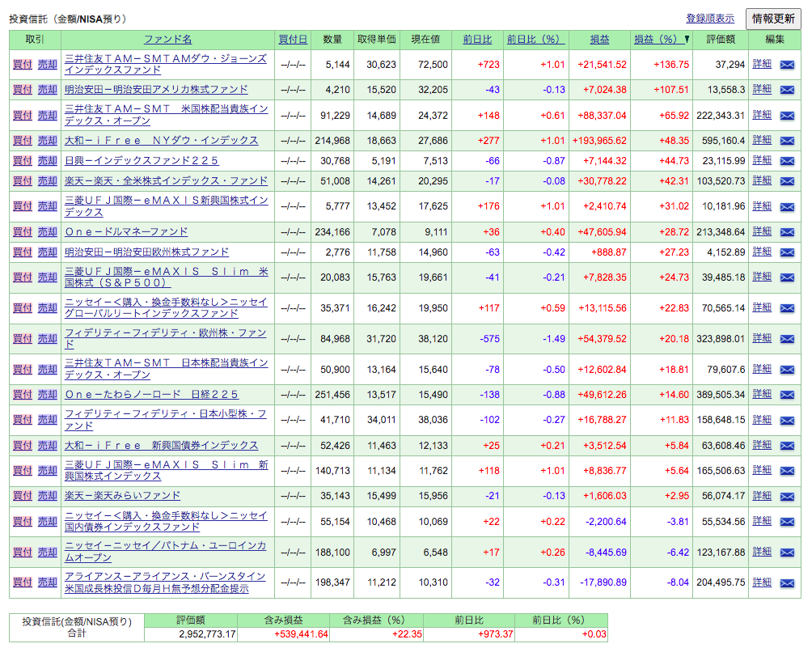Click 売却 for アライアンス・バーンスタイン fund
Image resolution: width=812 pixels, height=648 pixels.
[x=47, y=582]
